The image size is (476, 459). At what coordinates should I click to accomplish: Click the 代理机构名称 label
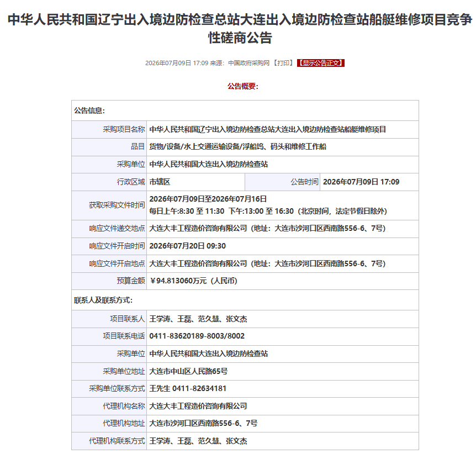pyautogui.click(x=124, y=406)
